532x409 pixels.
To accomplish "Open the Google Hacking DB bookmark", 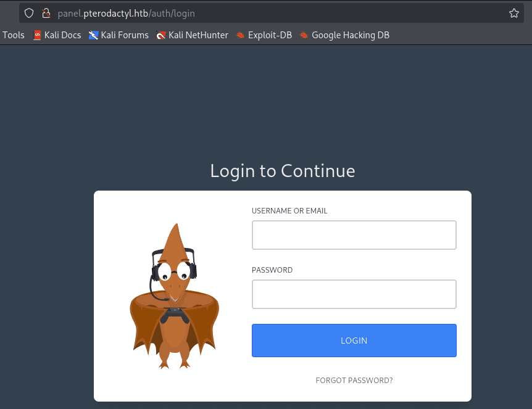I will click(x=350, y=35).
